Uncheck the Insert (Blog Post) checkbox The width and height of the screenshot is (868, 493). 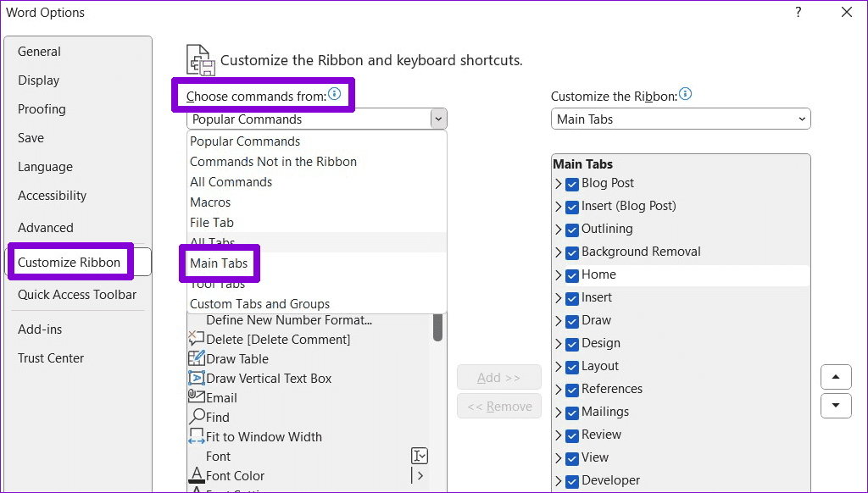click(x=572, y=207)
